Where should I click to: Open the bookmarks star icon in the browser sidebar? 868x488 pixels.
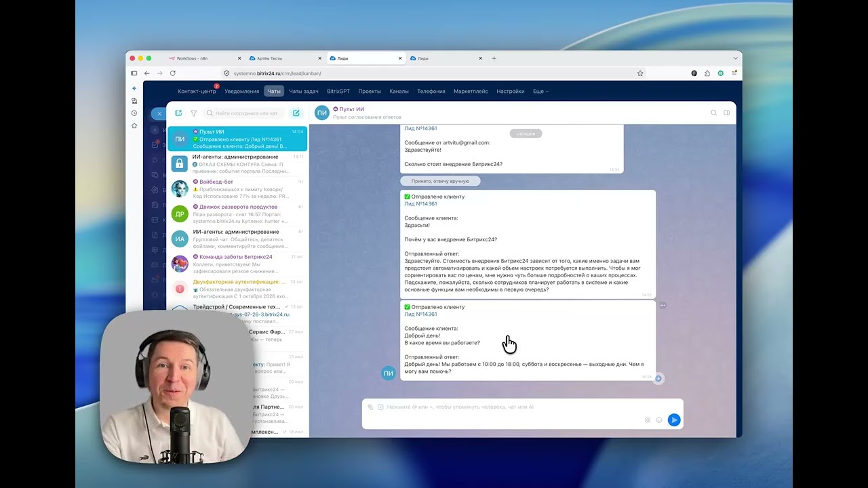pyautogui.click(x=134, y=126)
